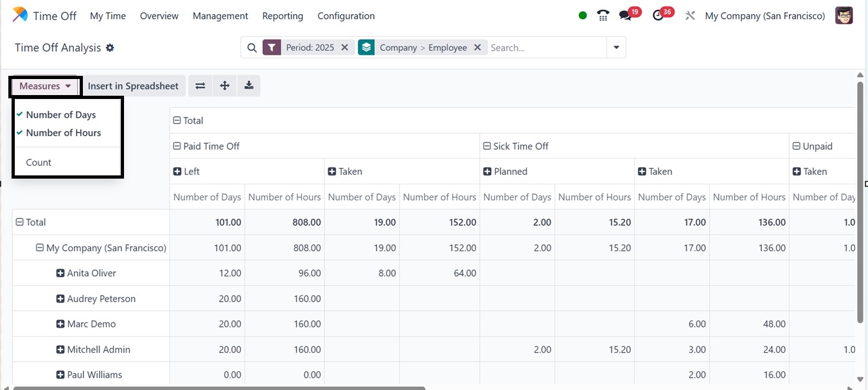Click the Flip Axes pivot icon
The image size is (868, 390).
pyautogui.click(x=200, y=85)
